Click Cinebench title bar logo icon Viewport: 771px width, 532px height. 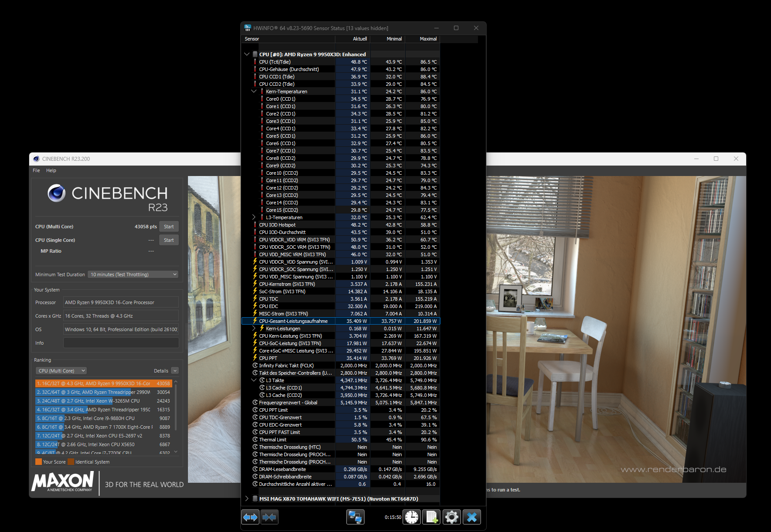pos(36,159)
